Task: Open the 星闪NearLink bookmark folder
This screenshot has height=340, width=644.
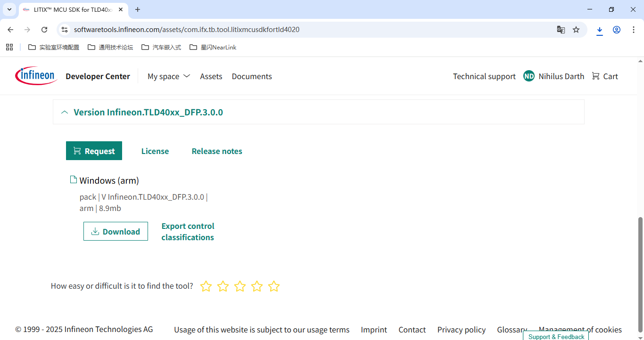Action: click(213, 47)
